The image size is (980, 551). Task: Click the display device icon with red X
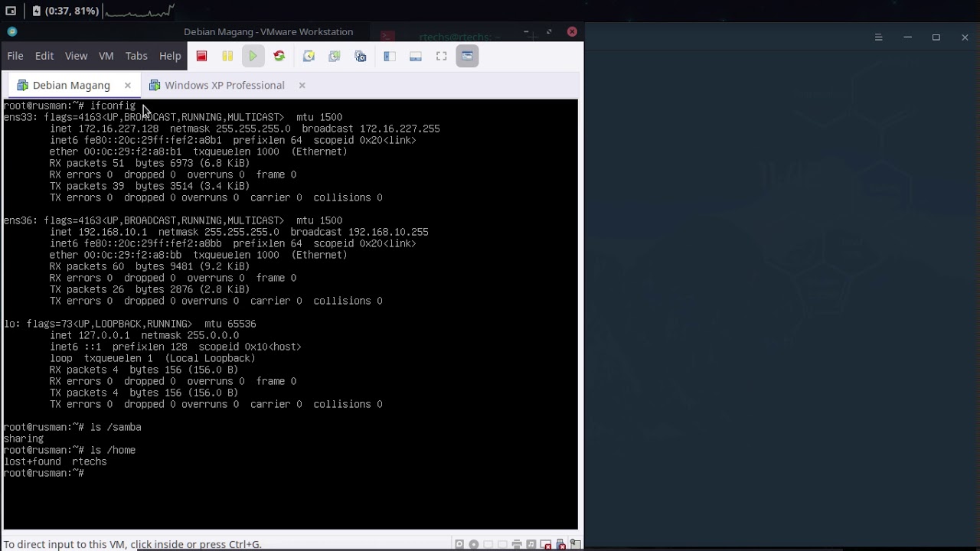click(546, 544)
